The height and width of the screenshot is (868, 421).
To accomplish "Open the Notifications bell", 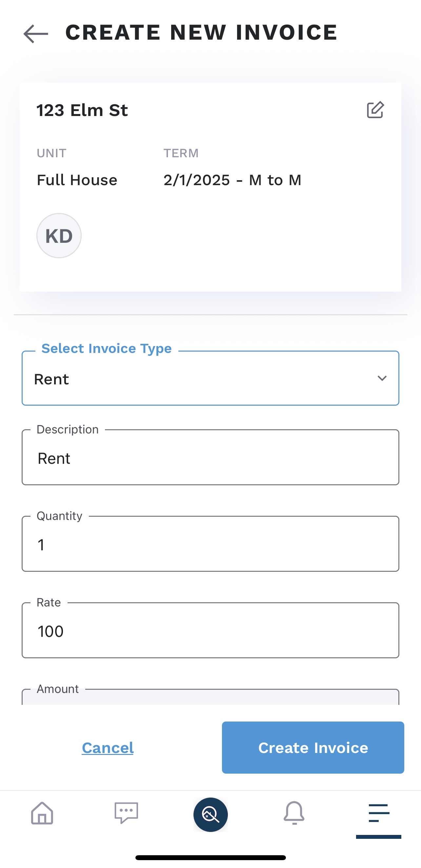I will point(294,813).
